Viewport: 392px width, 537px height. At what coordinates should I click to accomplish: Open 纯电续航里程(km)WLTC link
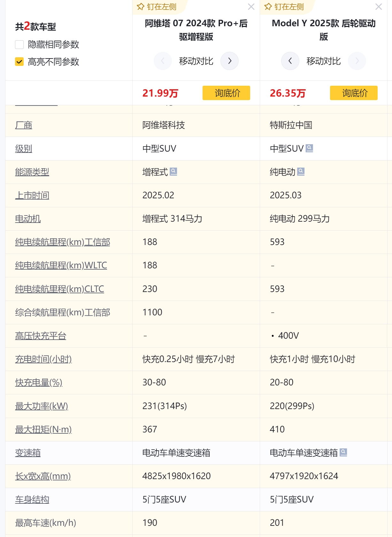[x=61, y=265]
